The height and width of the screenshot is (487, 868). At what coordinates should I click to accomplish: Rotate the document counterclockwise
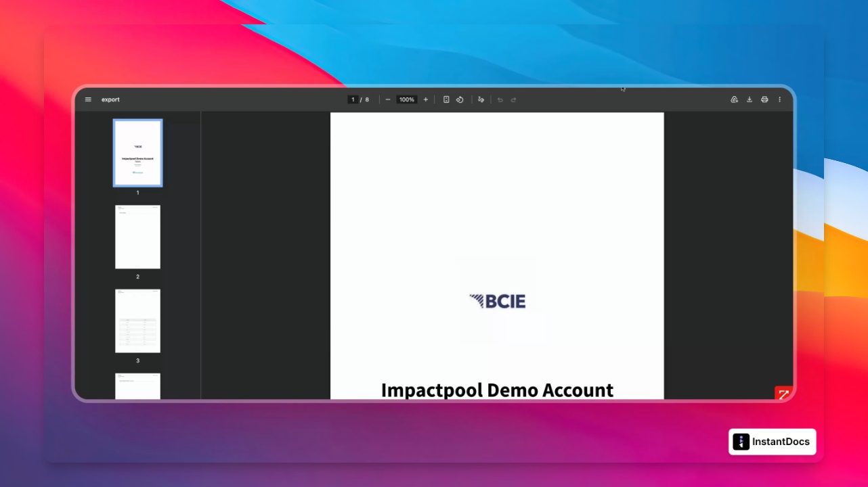click(x=460, y=99)
